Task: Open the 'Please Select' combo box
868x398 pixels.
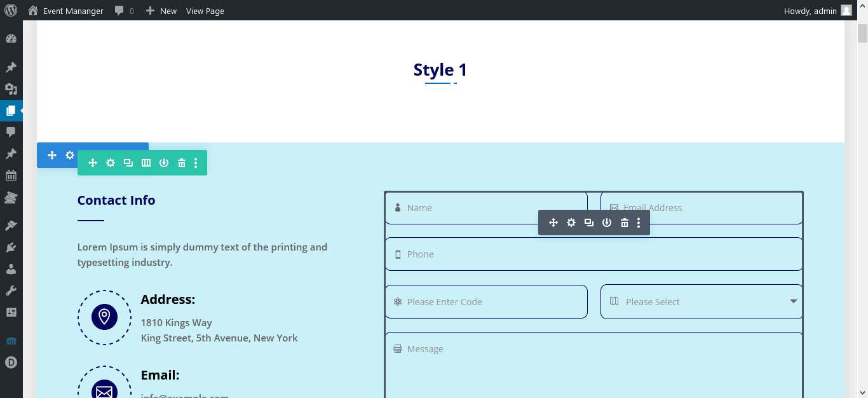Action: 702,301
